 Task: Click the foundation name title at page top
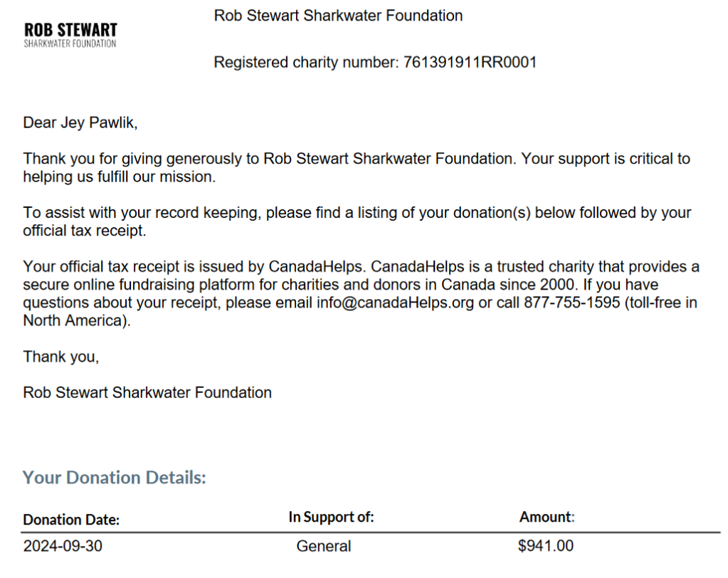click(x=338, y=16)
